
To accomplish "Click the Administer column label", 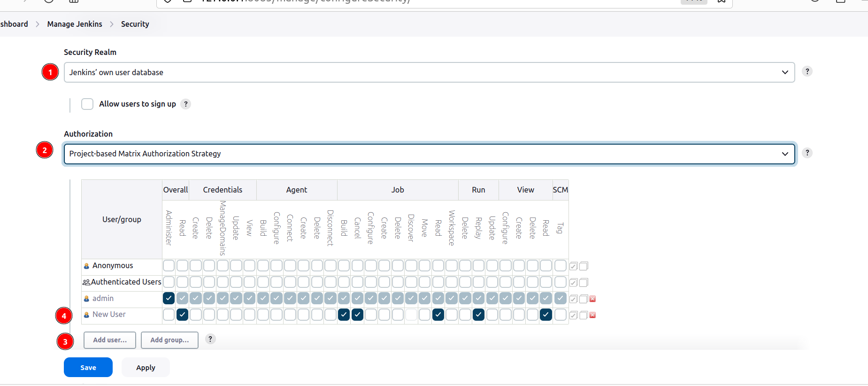I will coord(169,228).
